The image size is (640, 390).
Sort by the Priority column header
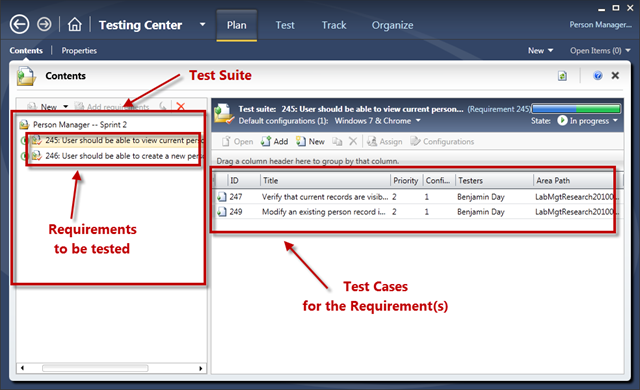click(407, 180)
